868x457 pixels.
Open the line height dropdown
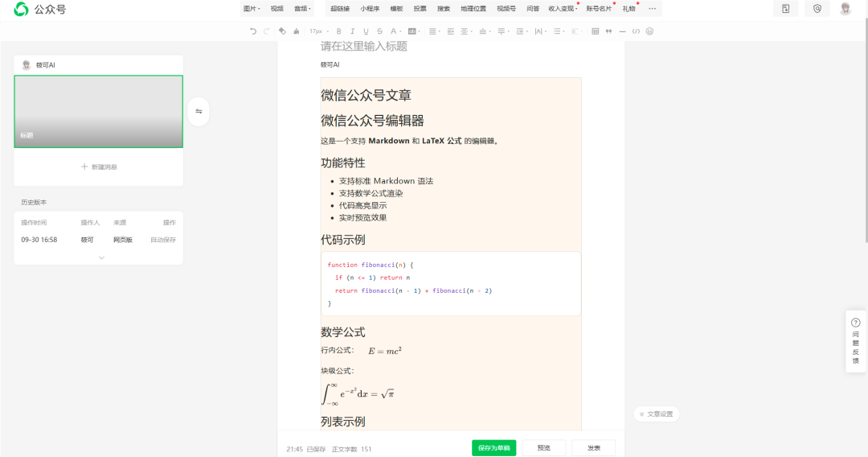click(x=522, y=31)
